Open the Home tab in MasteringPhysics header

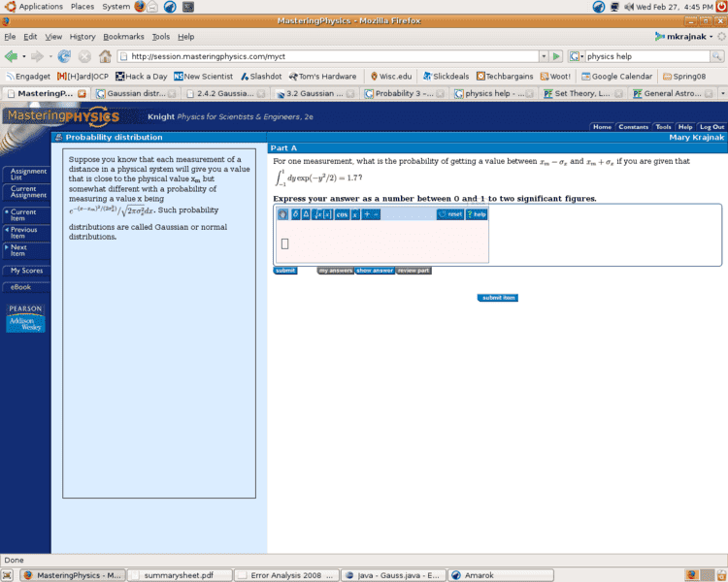pyautogui.click(x=602, y=127)
